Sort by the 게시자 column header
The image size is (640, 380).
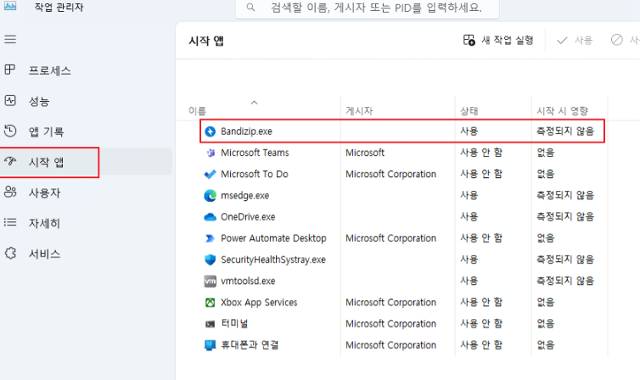click(x=359, y=111)
